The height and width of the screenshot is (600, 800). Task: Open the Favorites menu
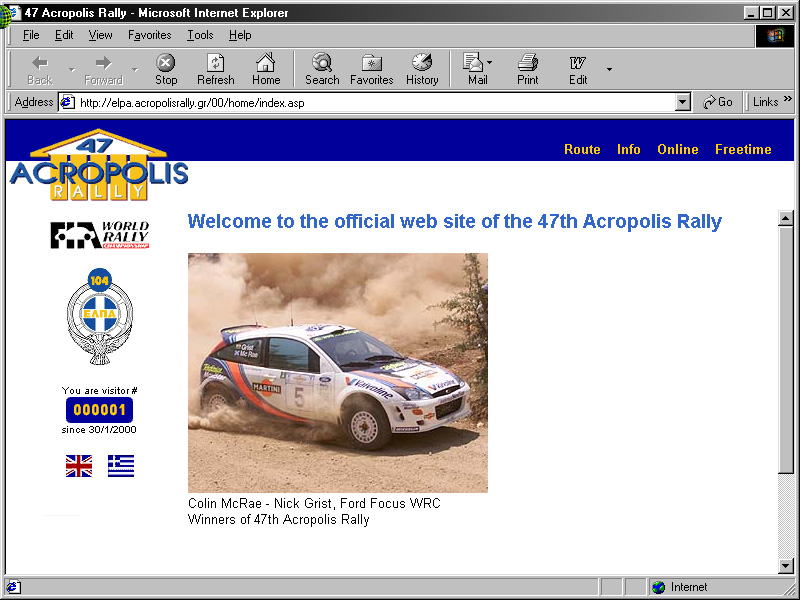click(149, 35)
